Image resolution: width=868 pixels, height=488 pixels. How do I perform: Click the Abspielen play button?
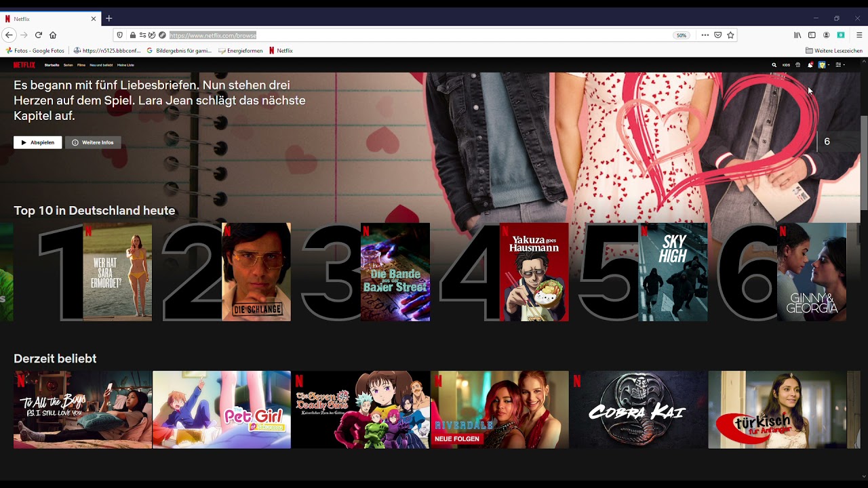(37, 142)
